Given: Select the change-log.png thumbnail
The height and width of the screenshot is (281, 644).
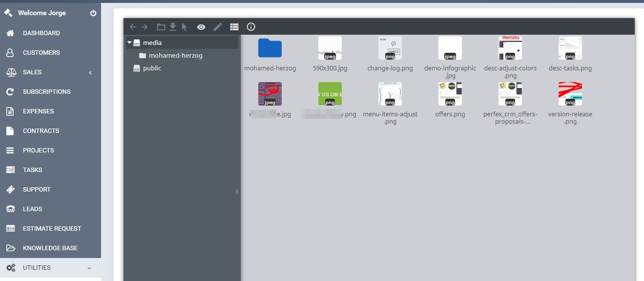Looking at the screenshot, I should 390,48.
